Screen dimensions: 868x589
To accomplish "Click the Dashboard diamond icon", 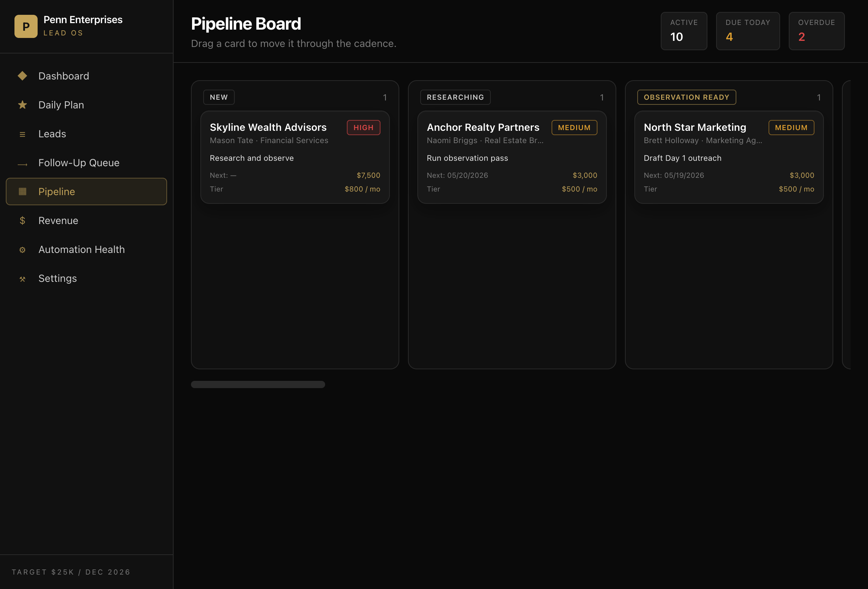I will tap(22, 76).
